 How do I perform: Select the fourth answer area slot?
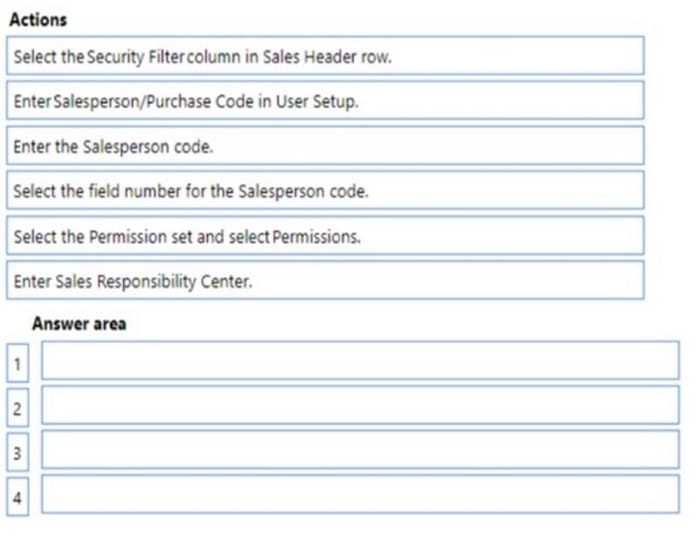(359, 494)
